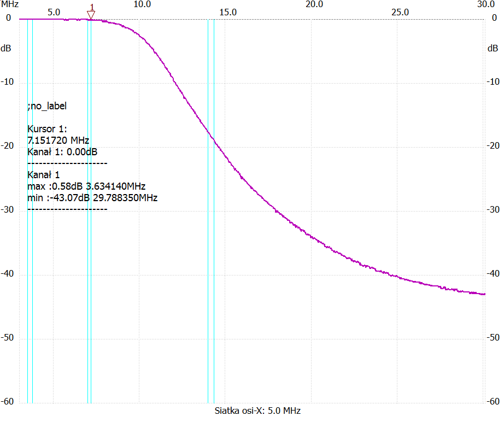Viewport: 504px width, 422px height.
Task: Click the -50 label on right axis
Action: pos(492,338)
